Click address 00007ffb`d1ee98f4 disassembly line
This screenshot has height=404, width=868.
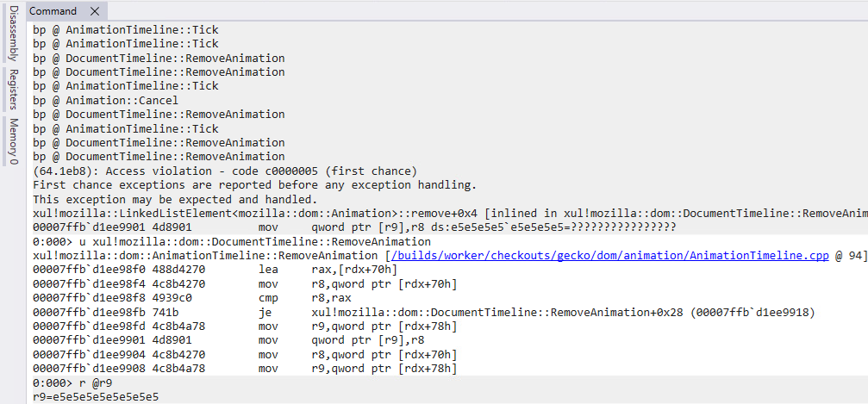245,284
